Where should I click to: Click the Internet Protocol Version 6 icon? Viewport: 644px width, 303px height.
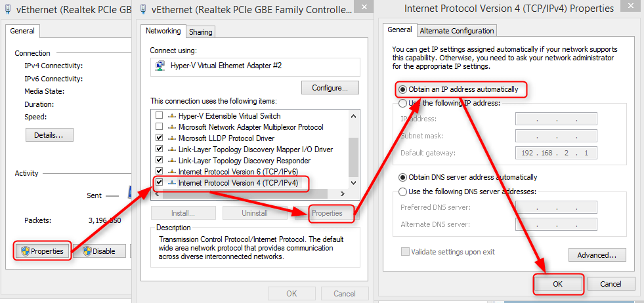(x=172, y=172)
